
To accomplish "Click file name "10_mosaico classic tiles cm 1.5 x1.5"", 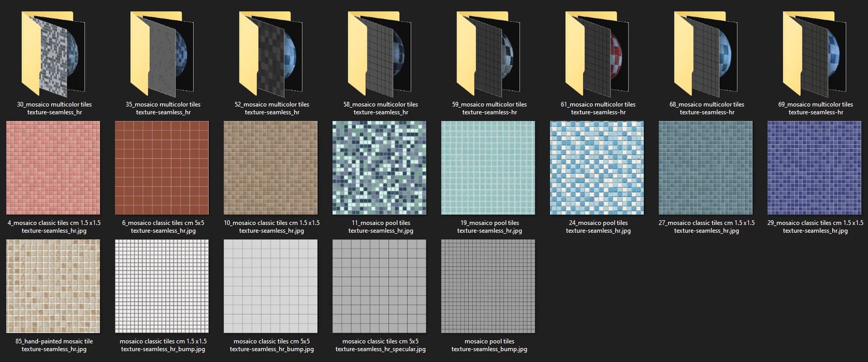I will [x=272, y=223].
